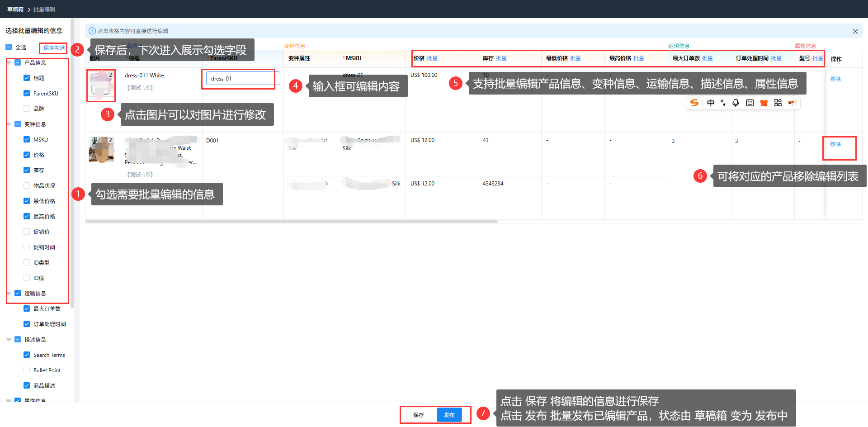Screen dimensions: 868x427
Task: Open the skin shirt icon on input toolbar
Action: coord(764,103)
